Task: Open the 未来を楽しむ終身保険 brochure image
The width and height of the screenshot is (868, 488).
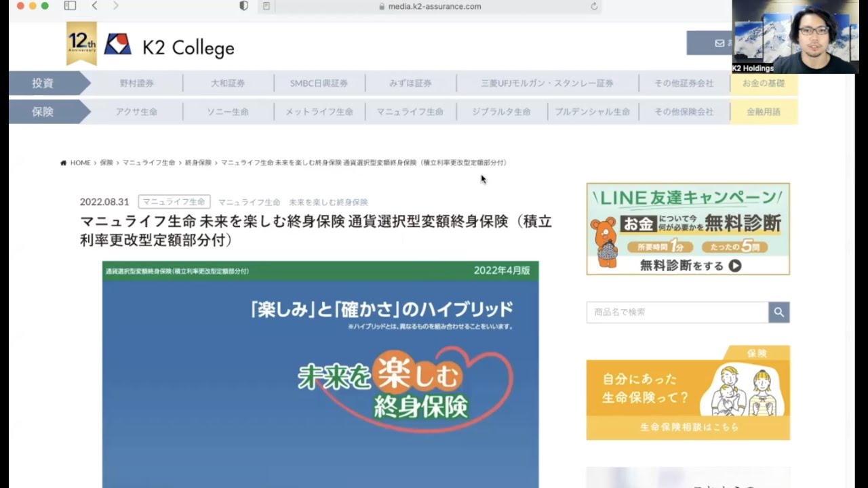Action: click(320, 374)
